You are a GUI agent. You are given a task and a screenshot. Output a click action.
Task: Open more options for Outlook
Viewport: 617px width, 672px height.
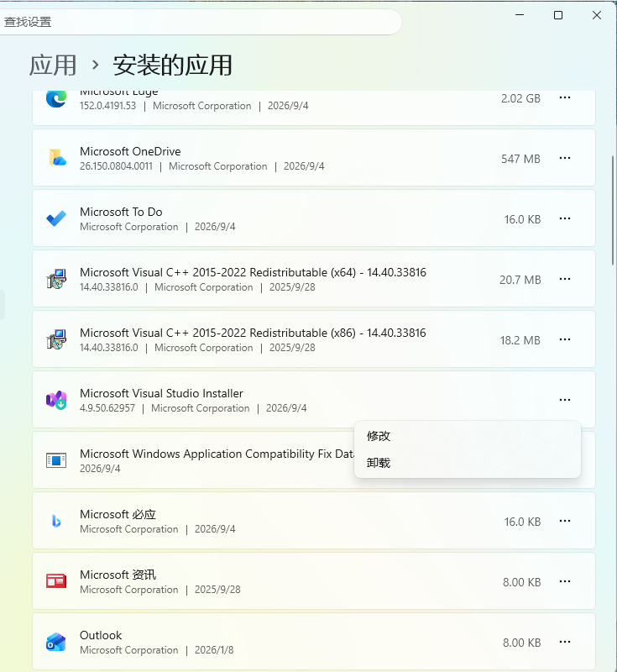coord(565,642)
